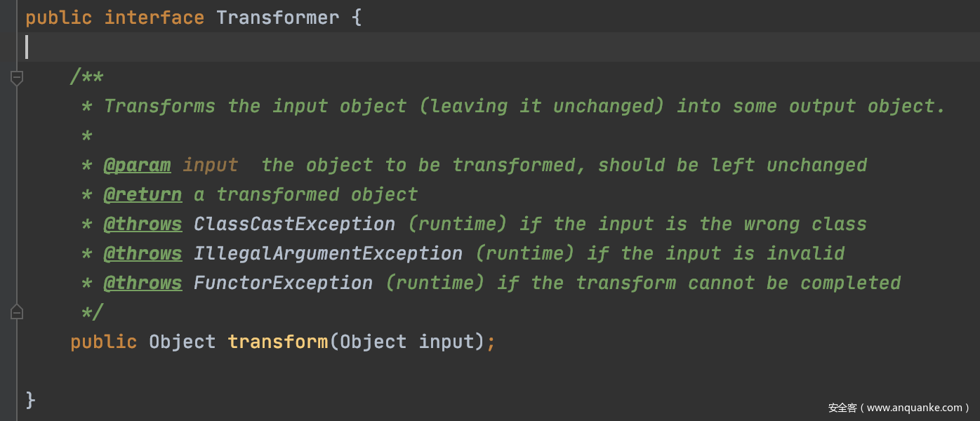The height and width of the screenshot is (421, 980).
Task: Click the IllegalArgumentException reference
Action: 328,253
